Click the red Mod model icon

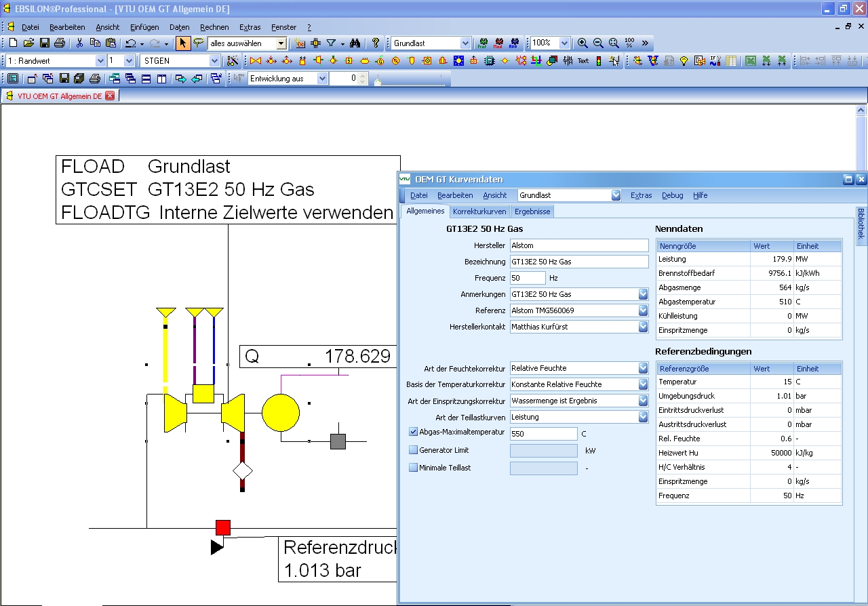click(x=498, y=43)
